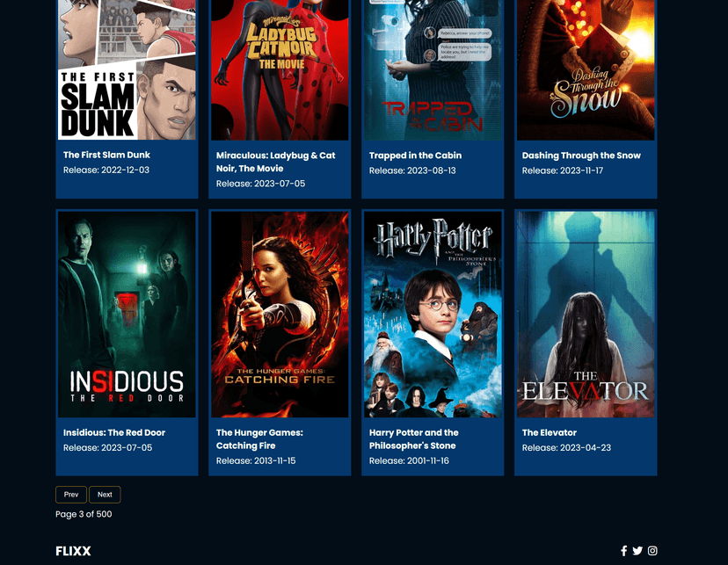Click the title 'The Elevator'
This screenshot has height=565, width=728.
[550, 432]
